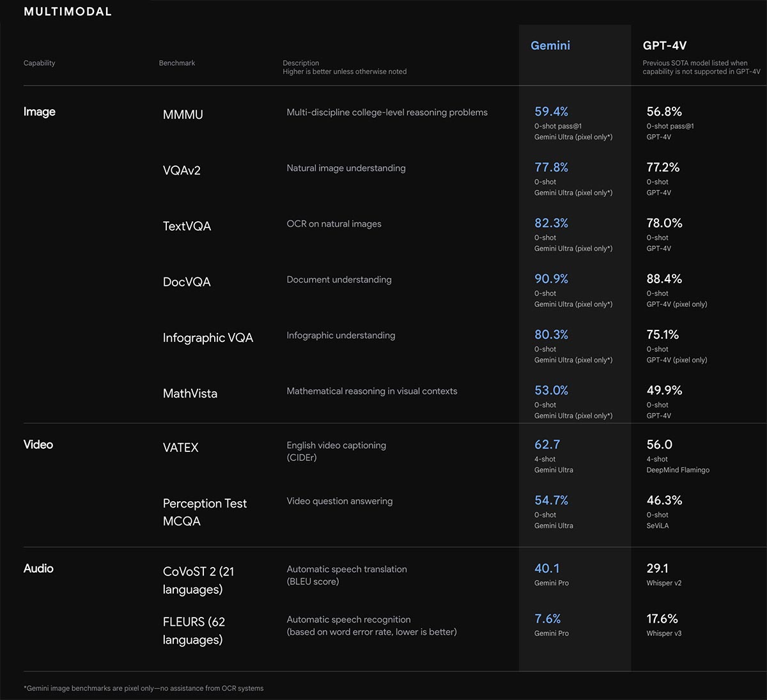Click the Audio capability label
Viewport: 767px width, 700px height.
38,568
